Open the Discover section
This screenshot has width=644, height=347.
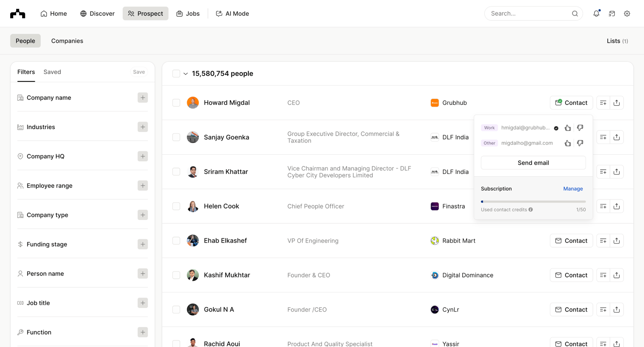(x=97, y=14)
